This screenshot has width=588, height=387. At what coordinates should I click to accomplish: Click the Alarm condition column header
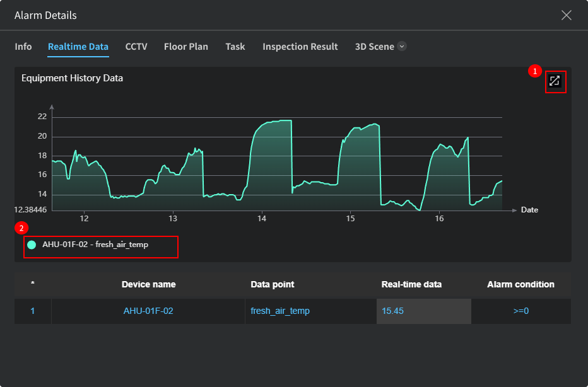(x=520, y=284)
